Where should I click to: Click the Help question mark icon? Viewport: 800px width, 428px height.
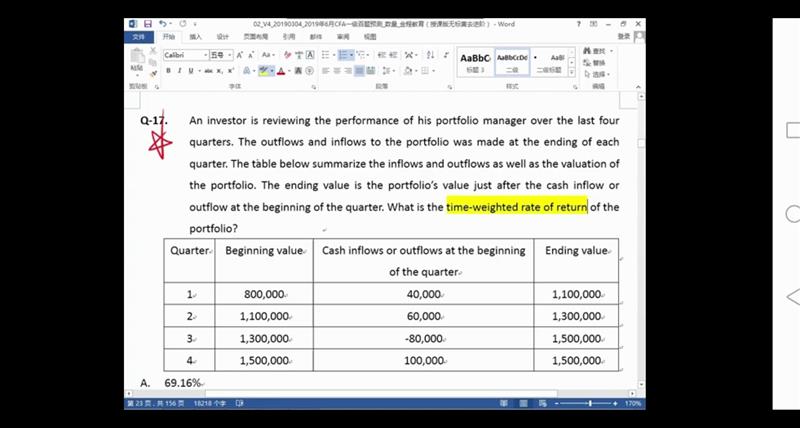point(579,24)
